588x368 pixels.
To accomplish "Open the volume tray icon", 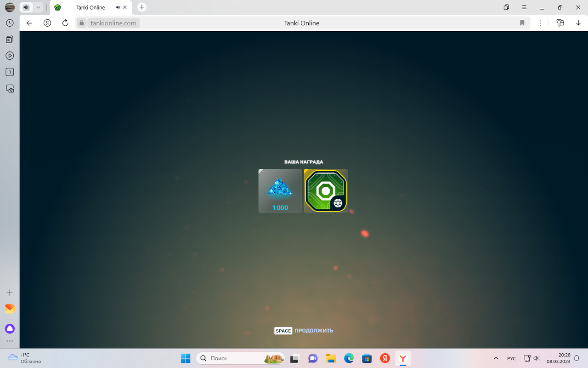I will coord(536,358).
